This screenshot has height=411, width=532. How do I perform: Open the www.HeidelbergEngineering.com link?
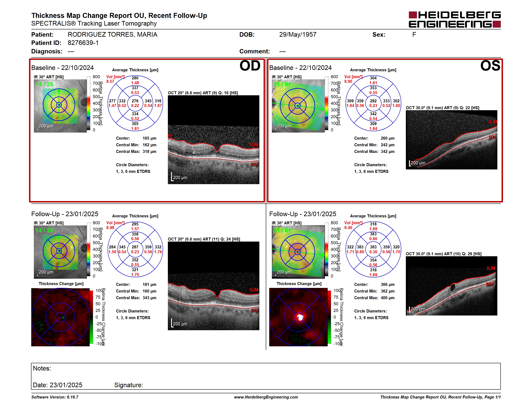click(x=266, y=397)
